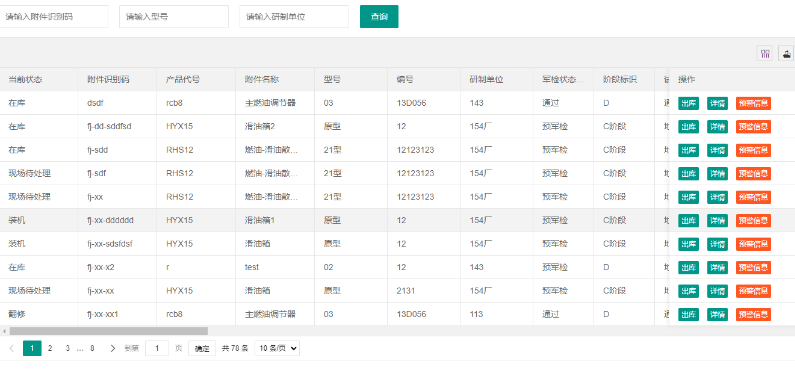Click the 阶段标识 column header
Screen dimensions: 795x369
pos(625,80)
